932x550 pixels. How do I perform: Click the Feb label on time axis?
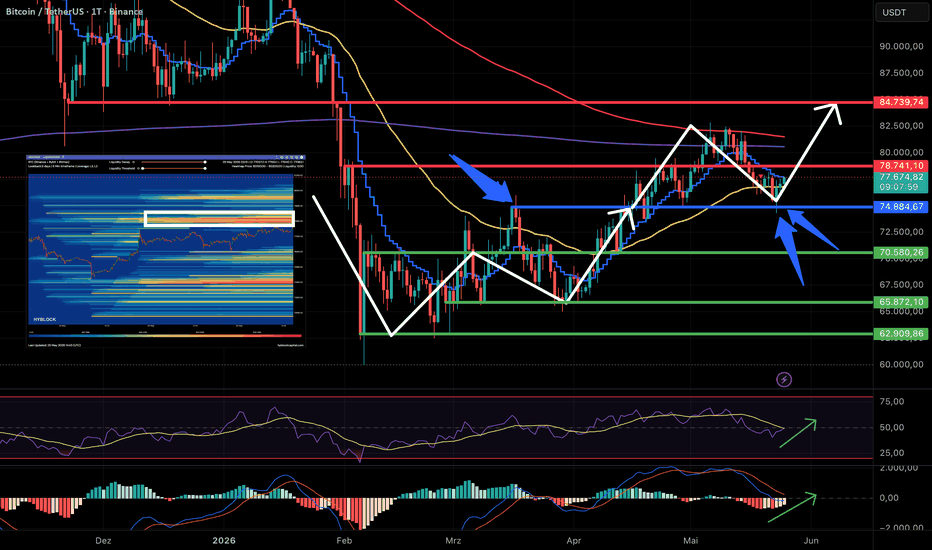click(344, 540)
